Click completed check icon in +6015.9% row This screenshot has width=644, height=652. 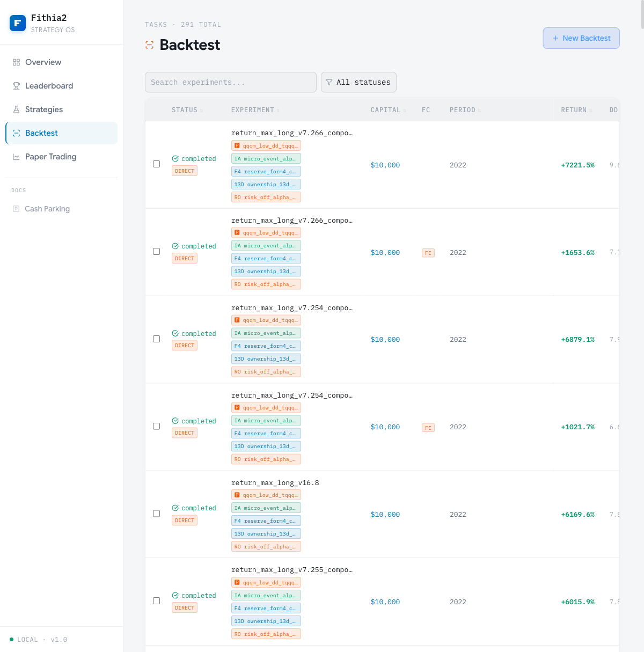[175, 596]
